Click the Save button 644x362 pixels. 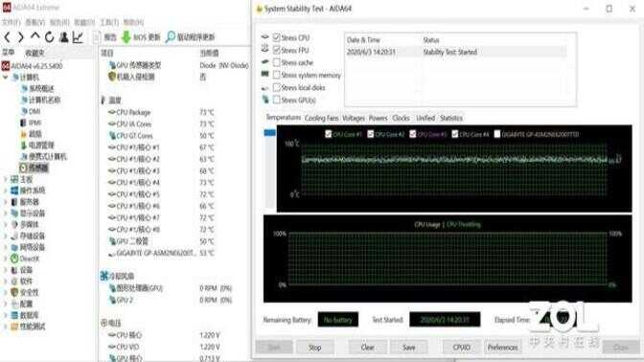[408, 348]
